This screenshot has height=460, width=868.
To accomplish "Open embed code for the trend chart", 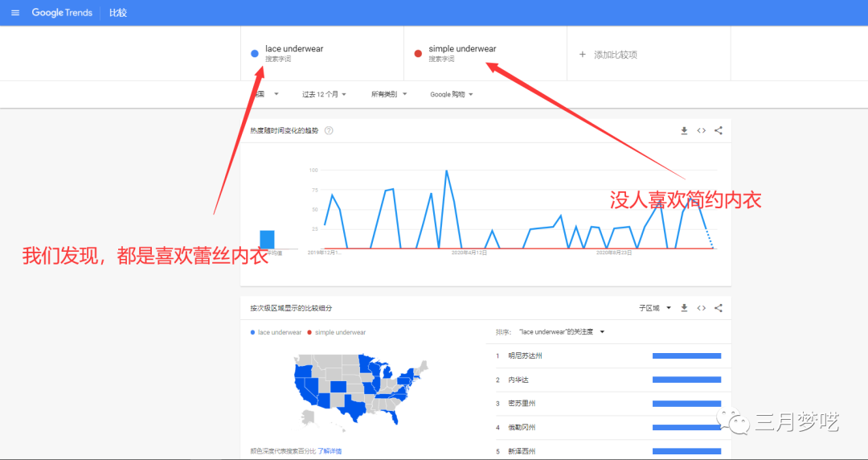I will 702,131.
